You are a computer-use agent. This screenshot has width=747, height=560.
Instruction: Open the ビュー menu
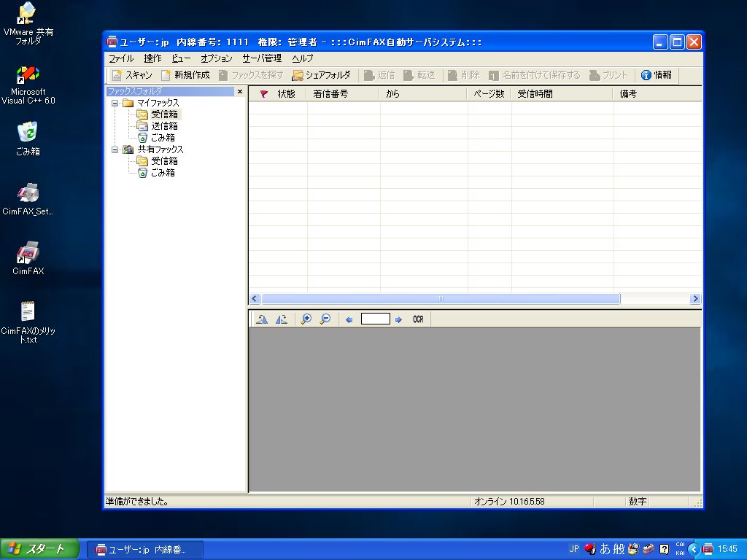(x=181, y=58)
